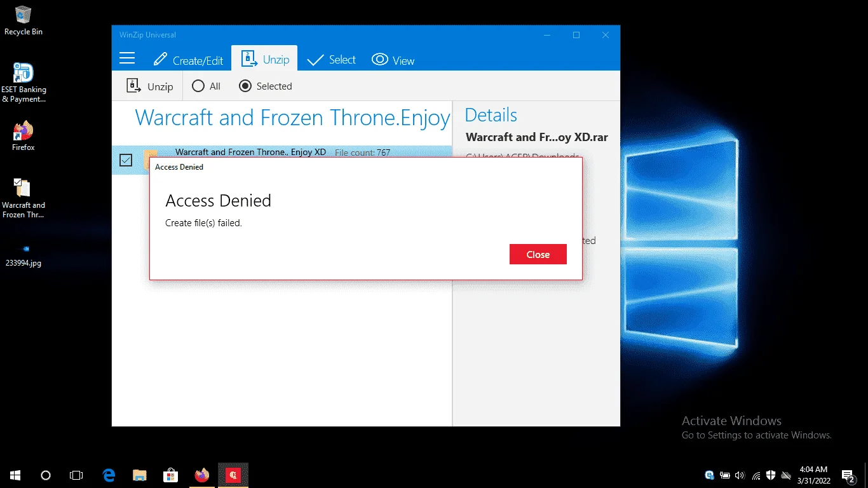Open the volume tray icon
This screenshot has height=488, width=868.
coord(740,475)
